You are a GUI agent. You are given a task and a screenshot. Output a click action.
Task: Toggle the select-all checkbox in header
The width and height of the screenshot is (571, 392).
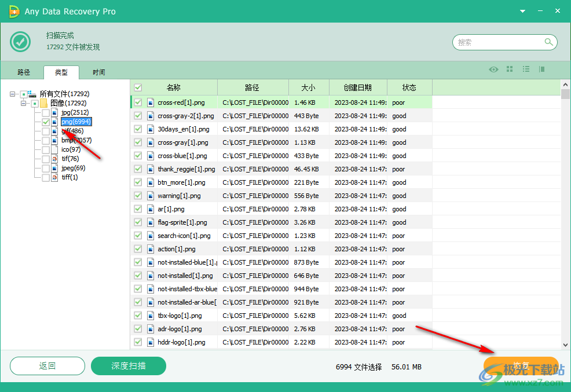pyautogui.click(x=138, y=87)
